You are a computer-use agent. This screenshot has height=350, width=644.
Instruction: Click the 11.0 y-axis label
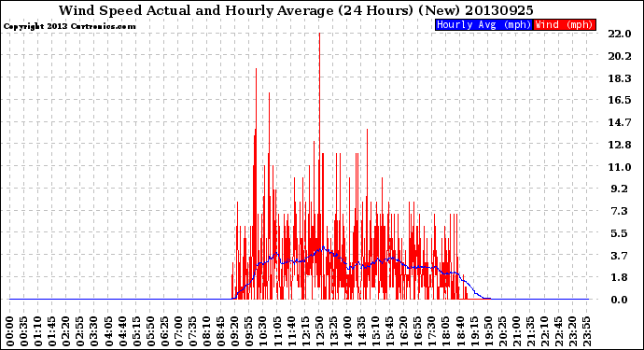coord(620,167)
